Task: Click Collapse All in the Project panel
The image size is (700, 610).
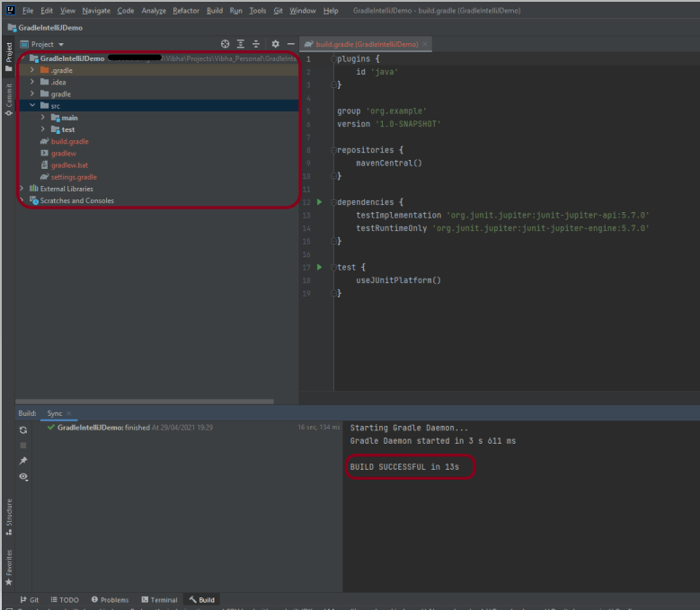Action: pyautogui.click(x=256, y=44)
